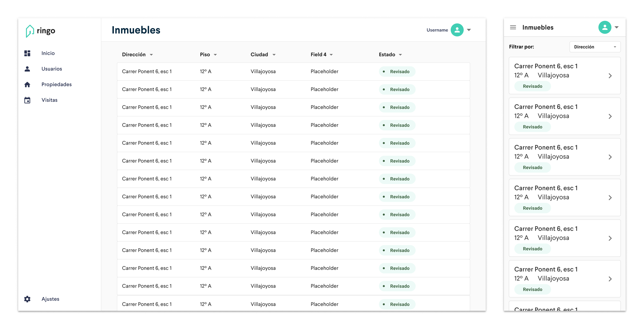Click 12º A on sixth mobile card
This screenshot has width=644, height=329.
(521, 279)
